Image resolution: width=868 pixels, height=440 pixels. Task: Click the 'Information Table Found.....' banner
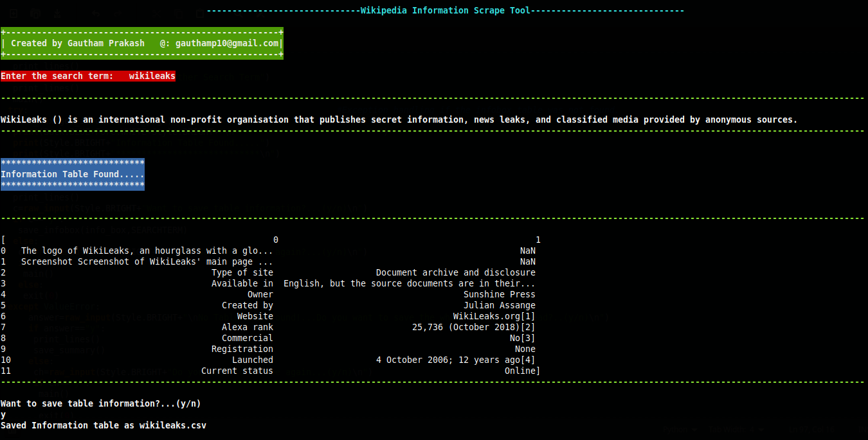pyautogui.click(x=73, y=174)
